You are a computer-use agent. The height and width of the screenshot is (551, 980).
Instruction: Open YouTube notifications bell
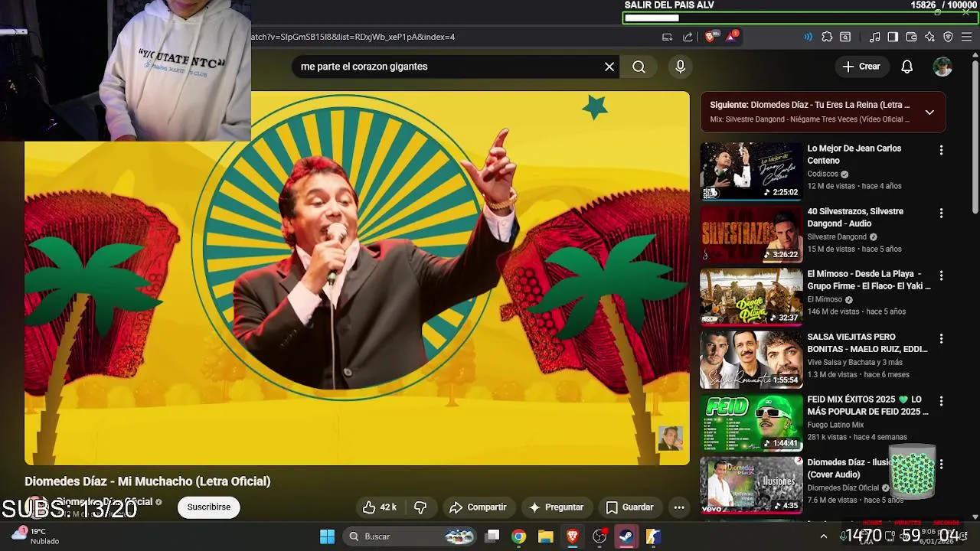pyautogui.click(x=906, y=67)
